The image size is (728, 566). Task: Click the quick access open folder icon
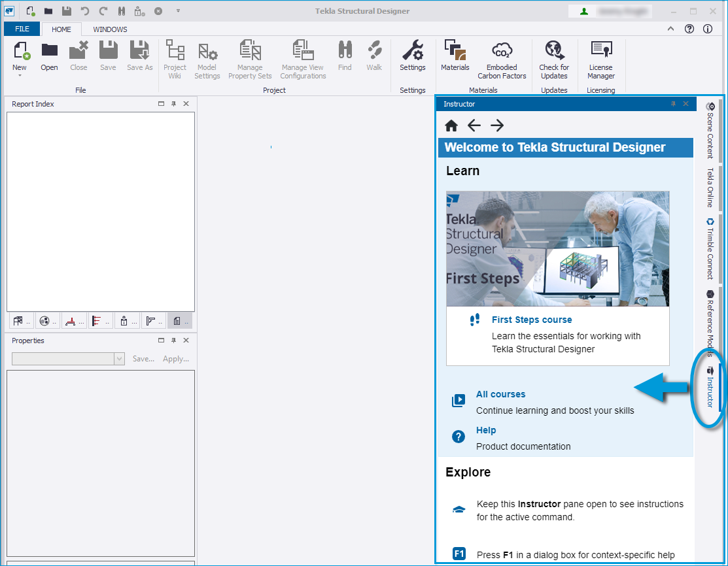click(48, 10)
